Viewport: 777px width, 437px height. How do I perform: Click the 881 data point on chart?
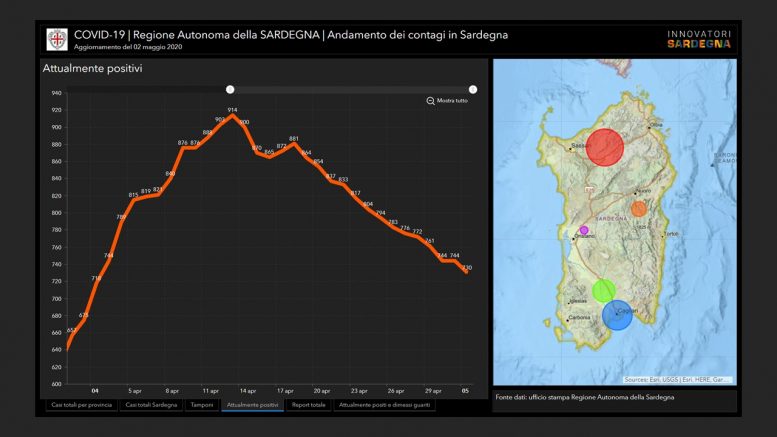point(294,145)
